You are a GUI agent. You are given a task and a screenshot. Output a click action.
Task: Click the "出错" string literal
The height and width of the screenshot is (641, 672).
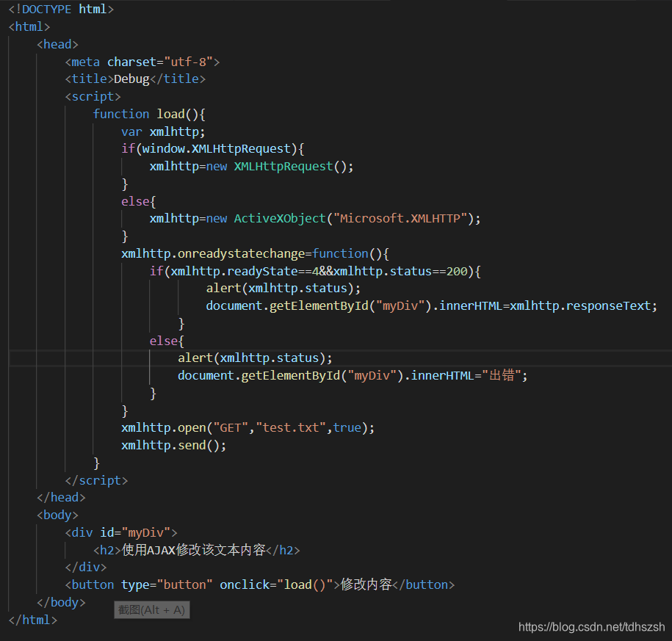pyautogui.click(x=501, y=375)
